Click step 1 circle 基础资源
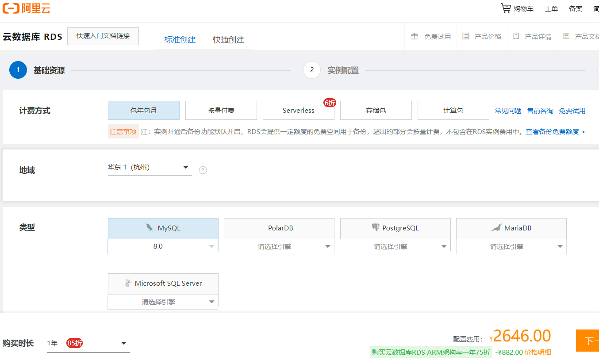 coord(18,70)
